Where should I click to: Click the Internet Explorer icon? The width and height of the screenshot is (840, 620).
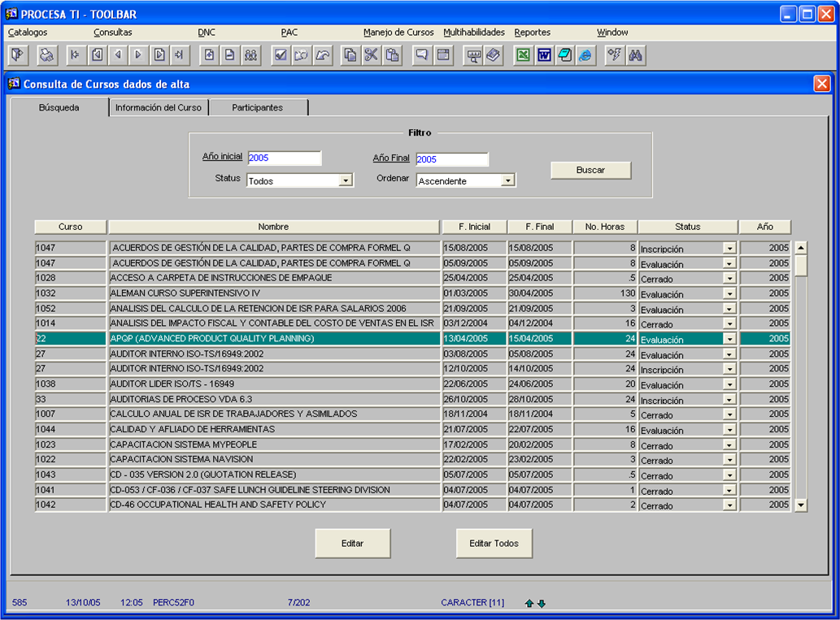pos(585,55)
